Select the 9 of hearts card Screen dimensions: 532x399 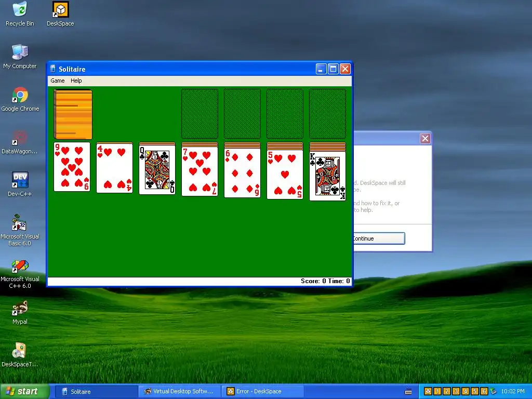point(72,167)
